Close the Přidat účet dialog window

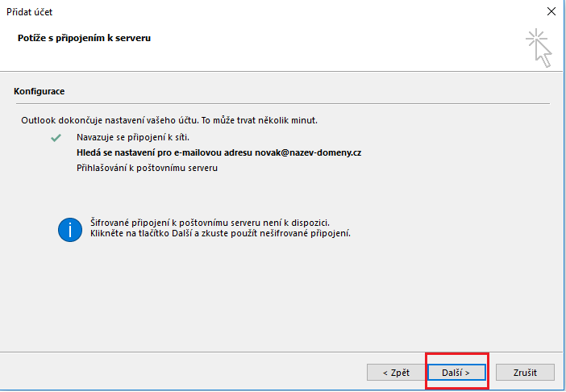coord(551,12)
